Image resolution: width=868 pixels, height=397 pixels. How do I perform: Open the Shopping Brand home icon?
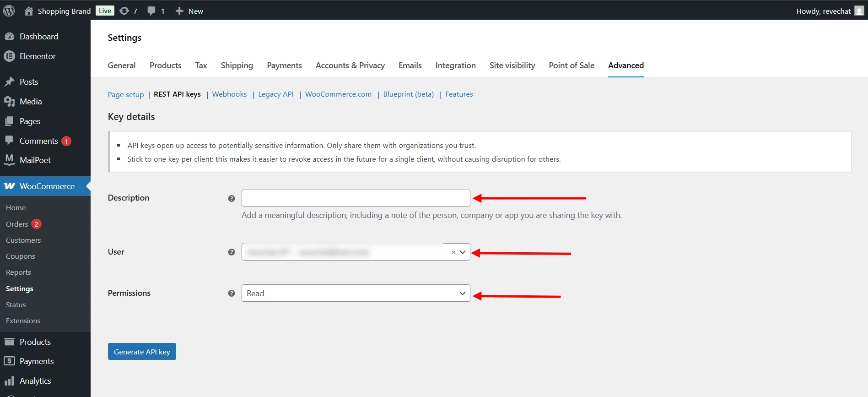click(x=29, y=11)
